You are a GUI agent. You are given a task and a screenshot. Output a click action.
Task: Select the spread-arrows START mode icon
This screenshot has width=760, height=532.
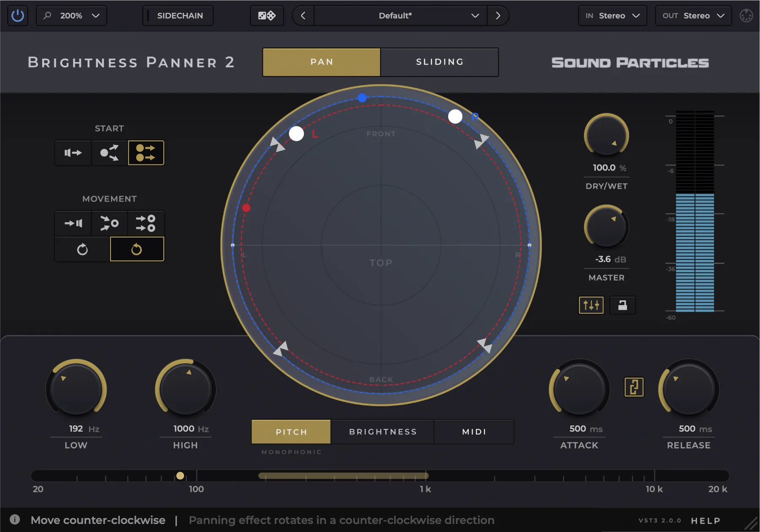coord(109,153)
